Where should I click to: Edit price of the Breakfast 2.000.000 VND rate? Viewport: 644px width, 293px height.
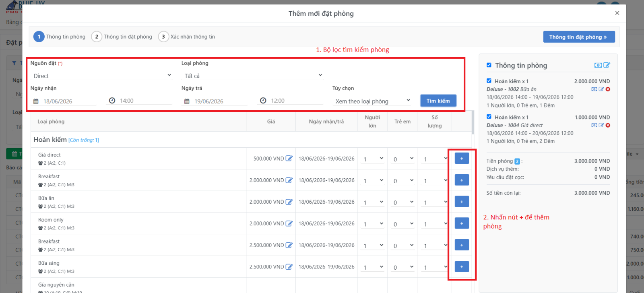(289, 180)
